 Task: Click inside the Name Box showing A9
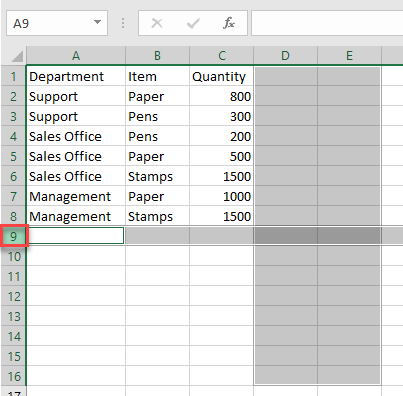point(50,23)
